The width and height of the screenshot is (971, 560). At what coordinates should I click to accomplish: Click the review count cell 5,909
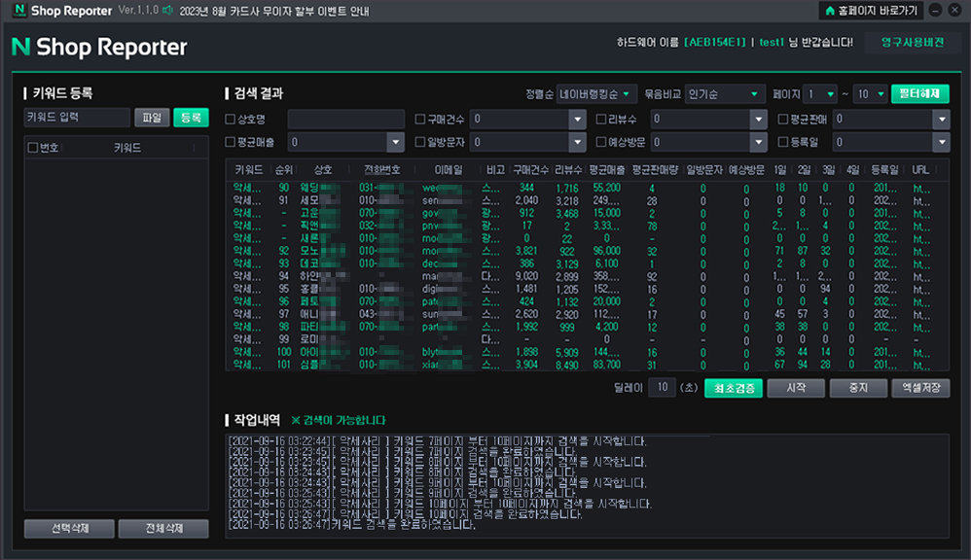[566, 352]
